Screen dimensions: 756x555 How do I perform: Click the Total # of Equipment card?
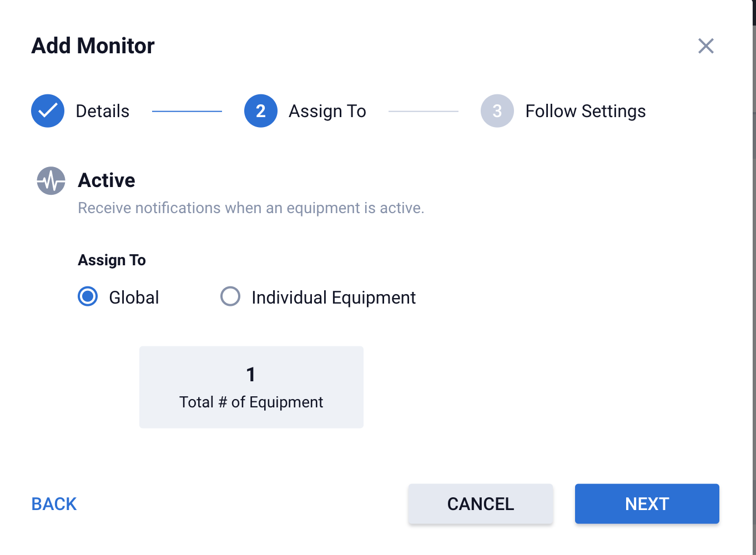[251, 387]
